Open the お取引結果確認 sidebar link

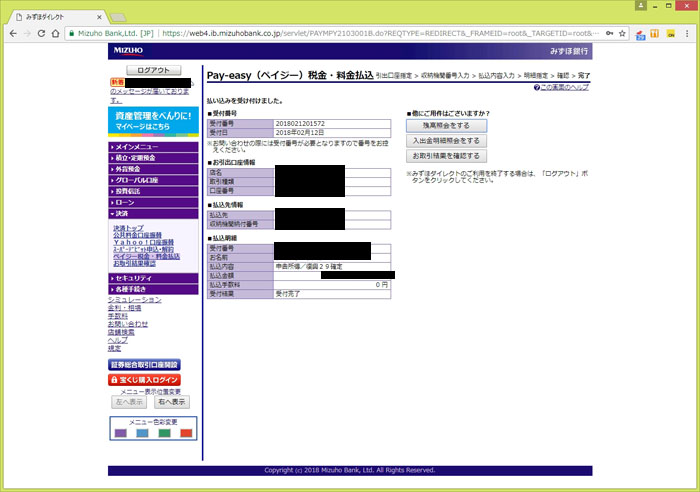point(134,263)
